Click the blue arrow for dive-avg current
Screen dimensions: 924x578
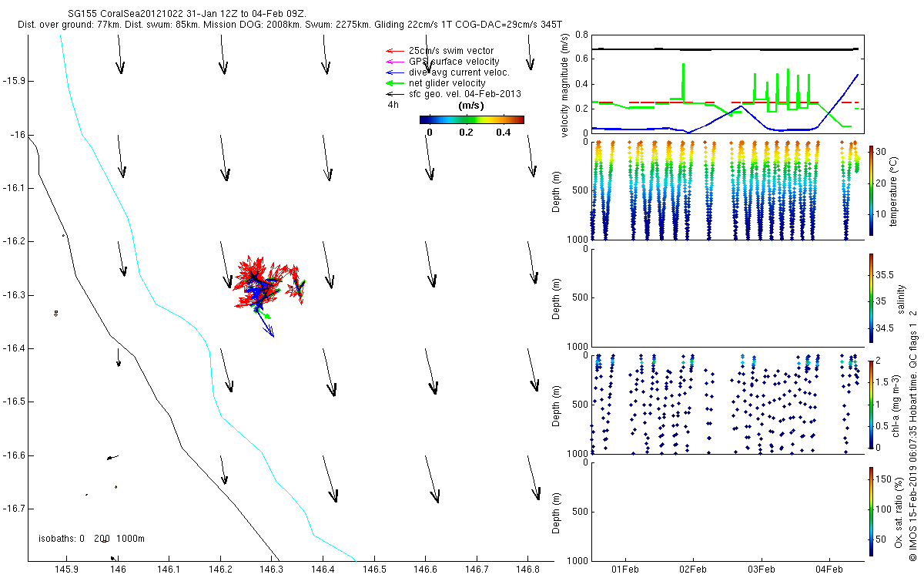pos(396,72)
